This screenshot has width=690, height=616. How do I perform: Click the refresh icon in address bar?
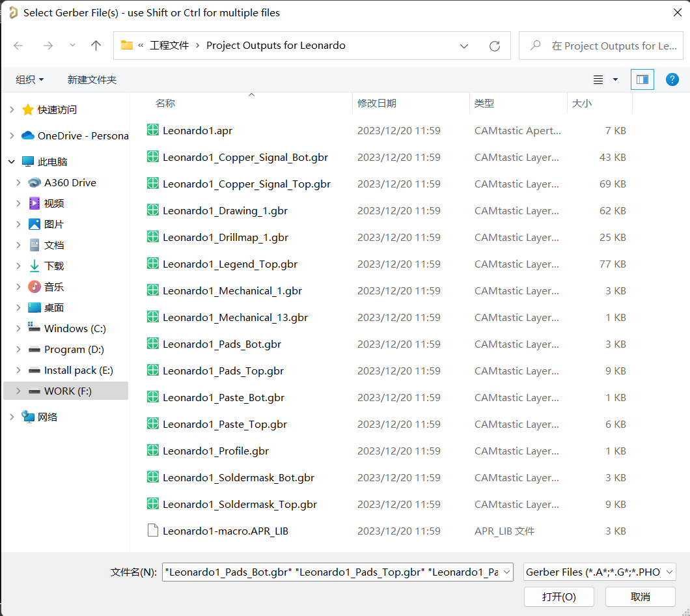point(495,46)
